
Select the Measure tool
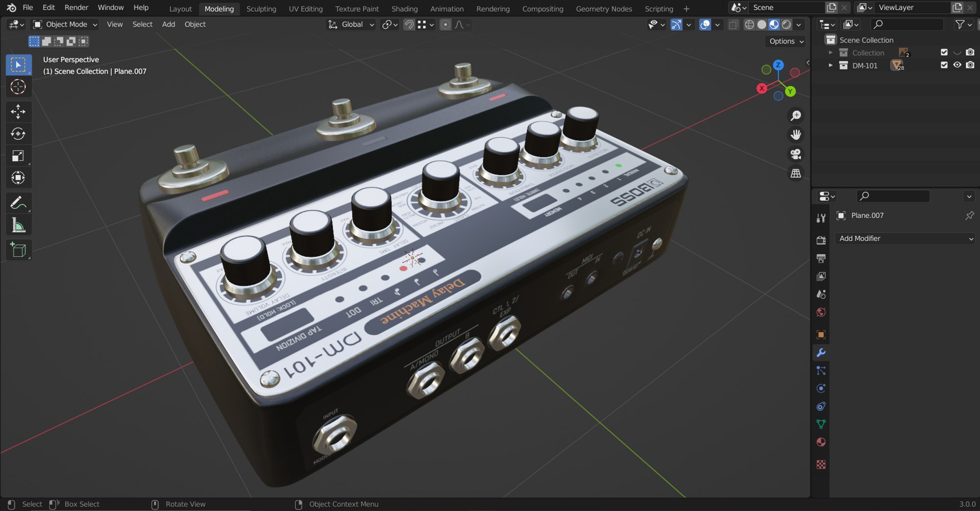18,225
